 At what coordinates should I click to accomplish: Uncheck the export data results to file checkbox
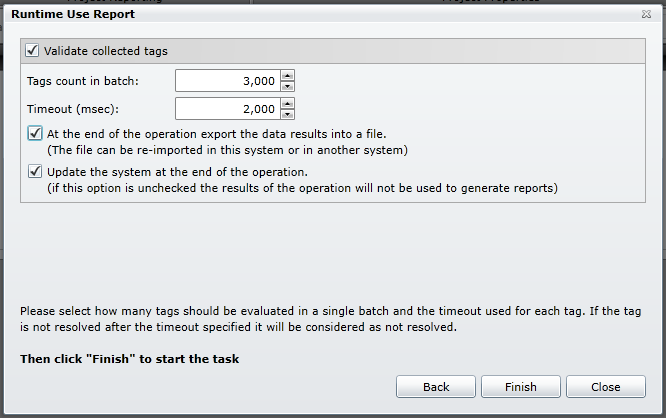pyautogui.click(x=36, y=133)
